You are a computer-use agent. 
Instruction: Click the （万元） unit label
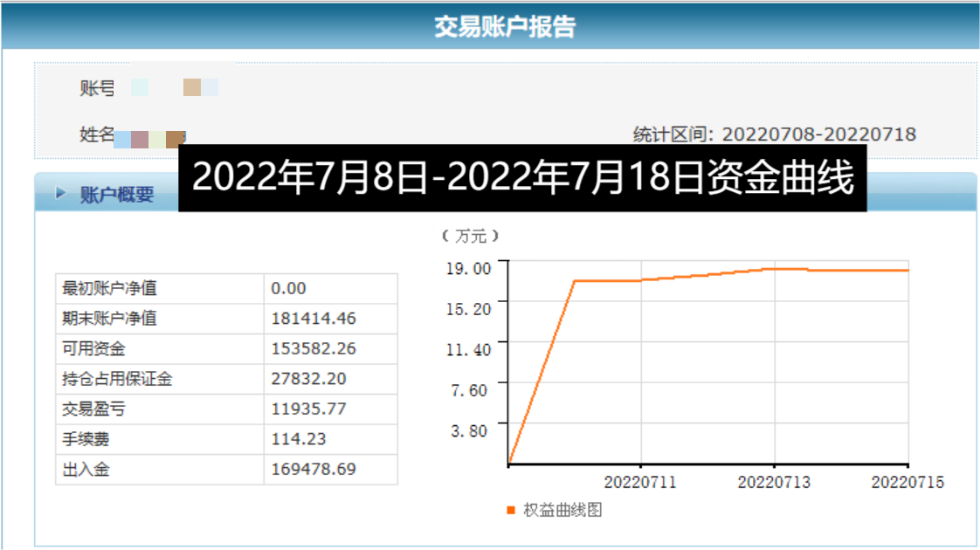tap(471, 236)
